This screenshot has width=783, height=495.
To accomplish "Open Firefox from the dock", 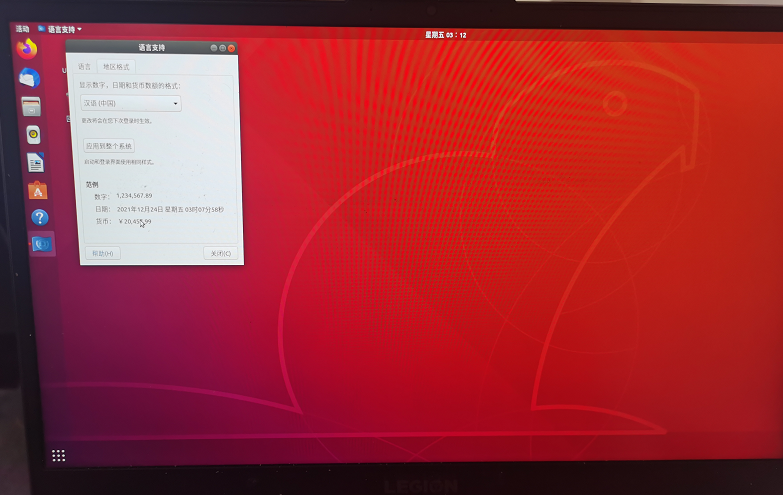I will coord(27,49).
